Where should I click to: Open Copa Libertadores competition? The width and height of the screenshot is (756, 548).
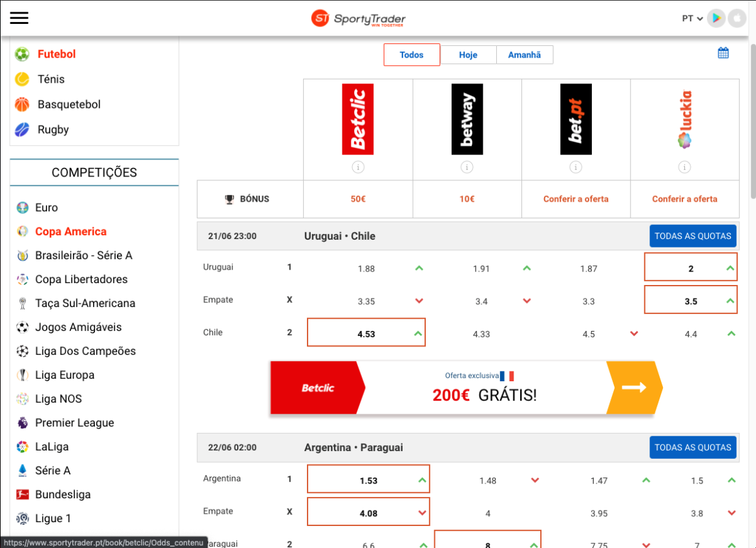(x=81, y=279)
